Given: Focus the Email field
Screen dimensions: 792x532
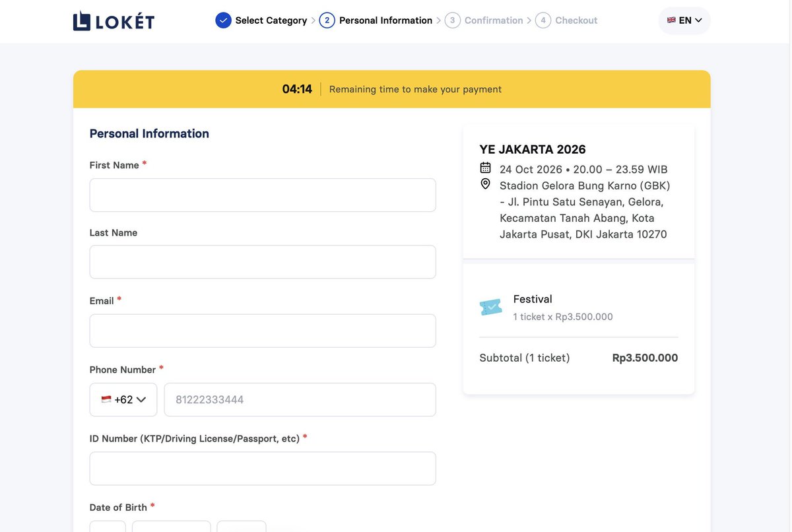Looking at the screenshot, I should 263,331.
